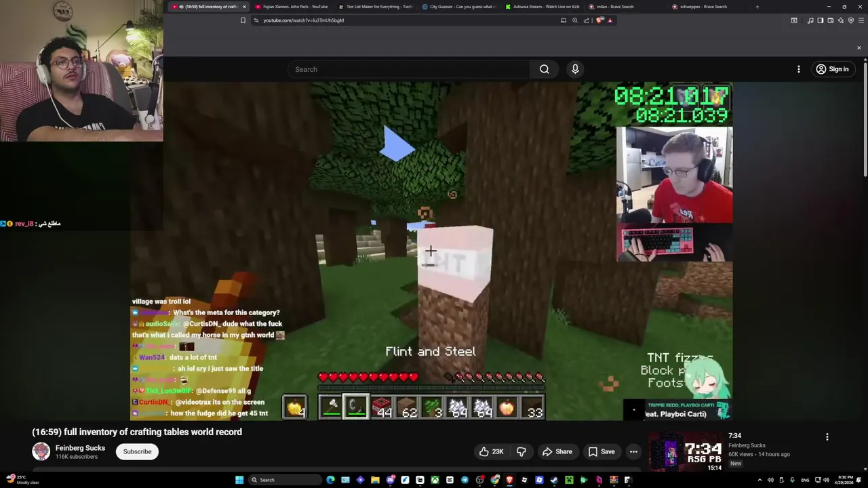Image resolution: width=868 pixels, height=488 pixels.
Task: Bookmark this page icon in address bar
Action: coord(243,20)
